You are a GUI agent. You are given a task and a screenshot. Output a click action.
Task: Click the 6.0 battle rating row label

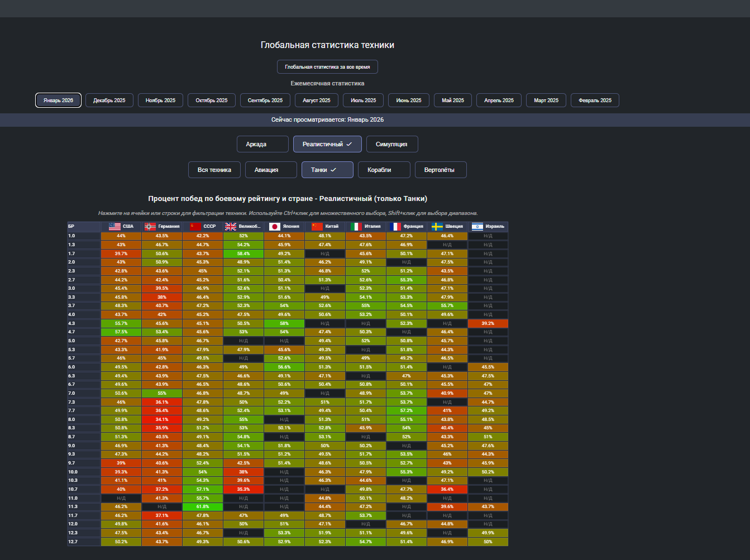pyautogui.click(x=84, y=367)
